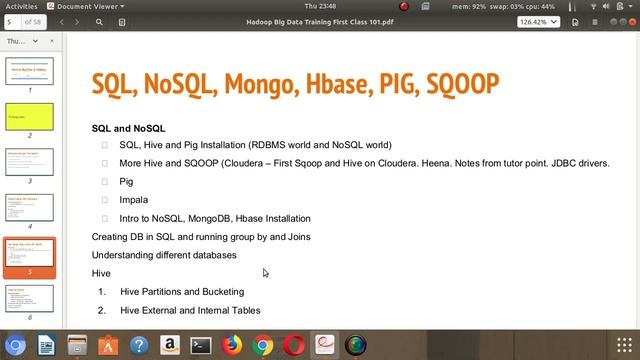Image resolution: width=640 pixels, height=360 pixels.
Task: Open Ubuntu Software from the dock
Action: (108, 345)
